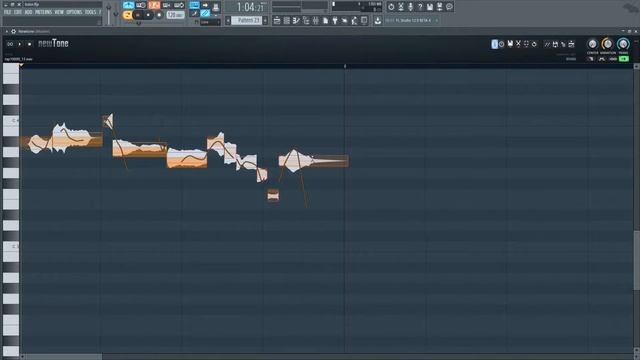640x360 pixels.
Task: Click the FL Studio main Stop button
Action: (x=148, y=15)
